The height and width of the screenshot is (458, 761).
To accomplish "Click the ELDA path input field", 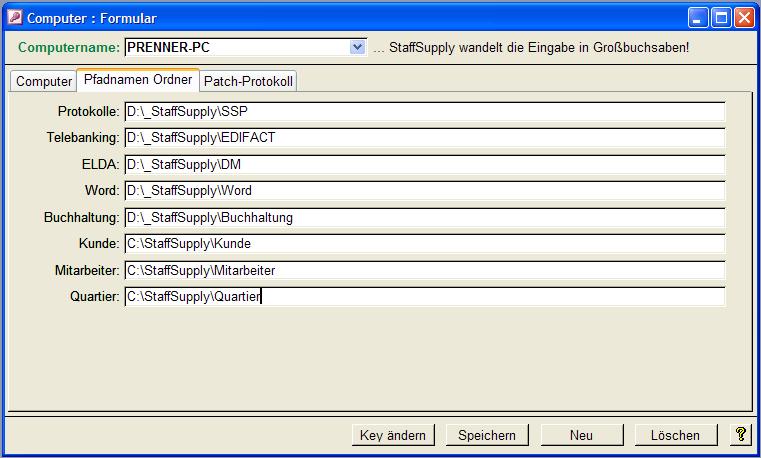I will point(424,164).
